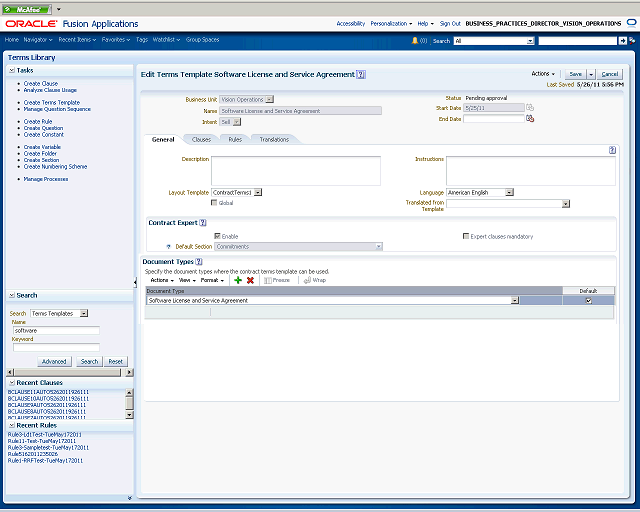Open the Favorites menu
This screenshot has height=512, width=640.
(116, 40)
